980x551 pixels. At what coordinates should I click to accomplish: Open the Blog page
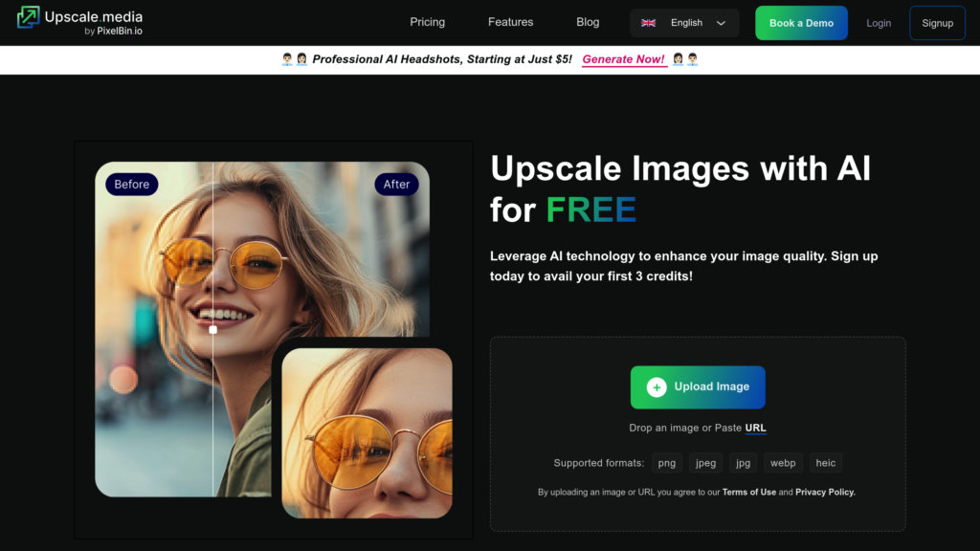click(x=587, y=22)
